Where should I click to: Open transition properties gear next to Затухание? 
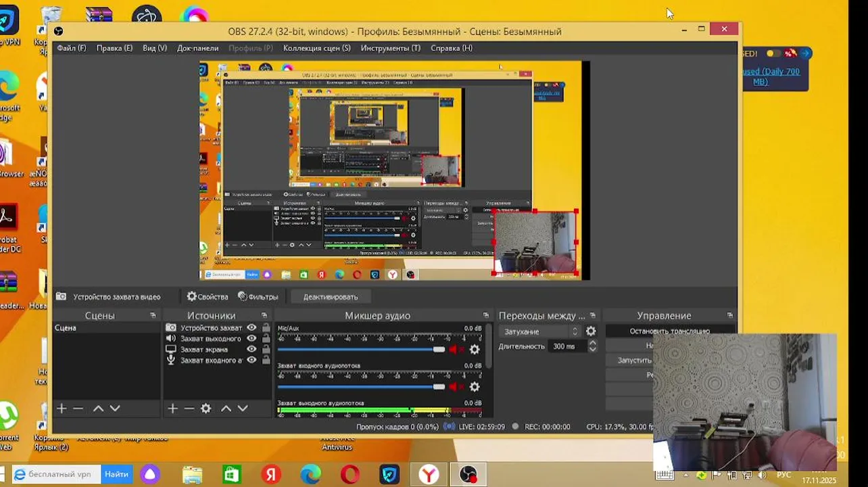591,331
